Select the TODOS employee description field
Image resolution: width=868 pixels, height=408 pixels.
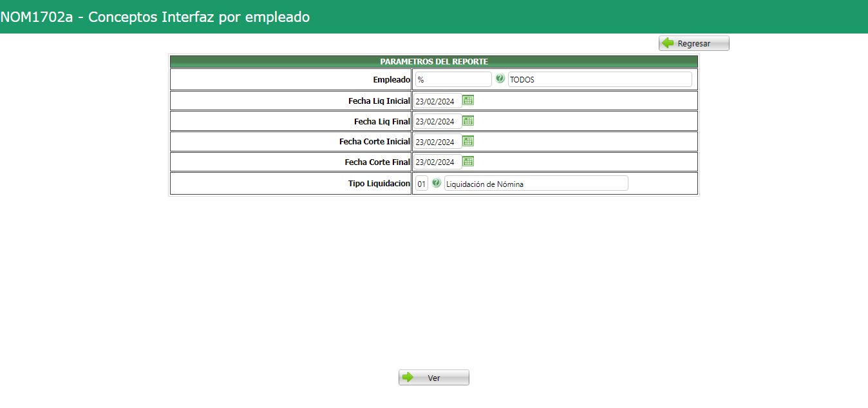599,79
